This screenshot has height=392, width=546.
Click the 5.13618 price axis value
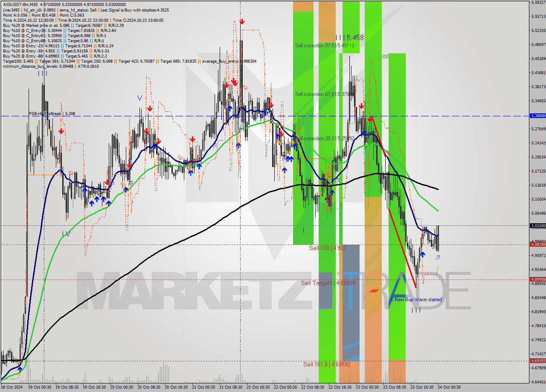[538, 185]
